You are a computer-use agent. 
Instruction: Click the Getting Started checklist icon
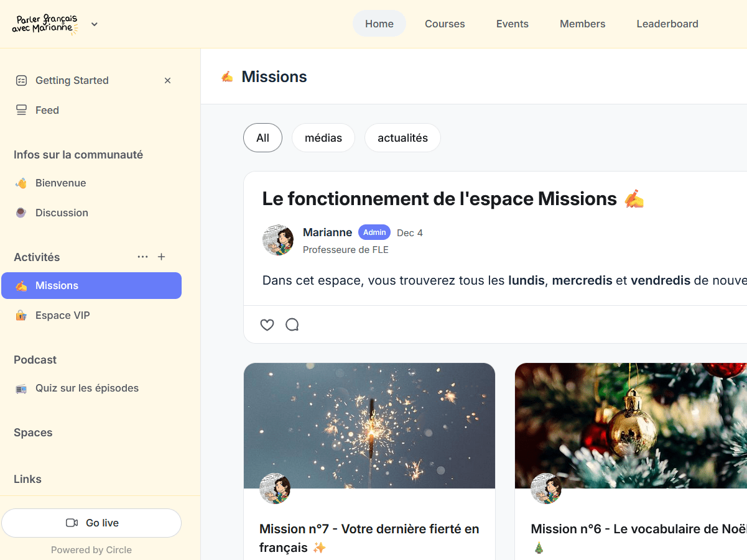pos(22,80)
